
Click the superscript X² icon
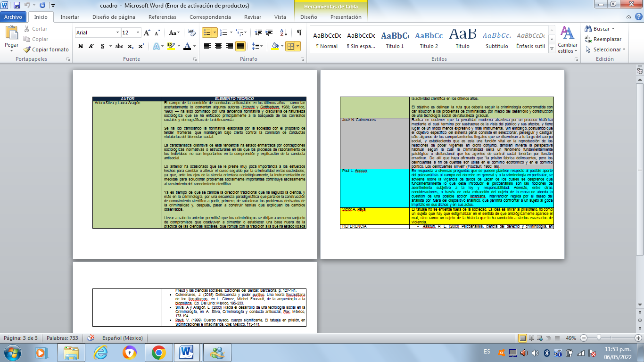(141, 46)
